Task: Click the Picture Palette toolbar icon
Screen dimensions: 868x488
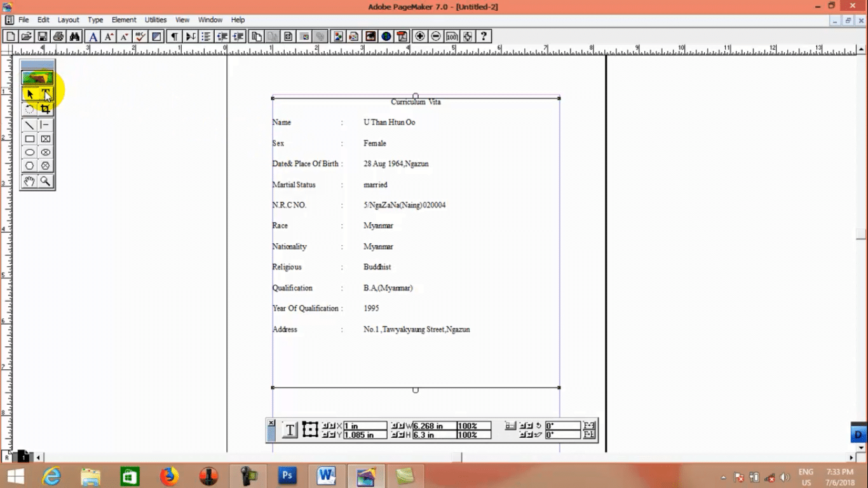Action: click(339, 36)
